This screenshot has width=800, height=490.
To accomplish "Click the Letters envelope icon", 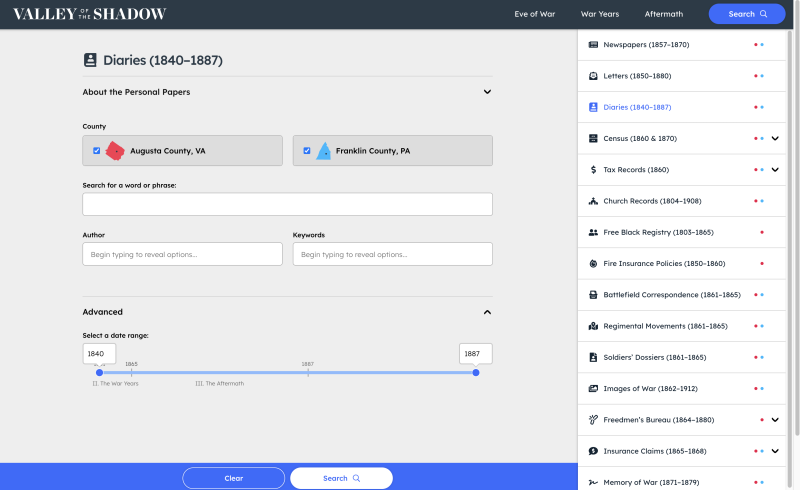I will [593, 76].
